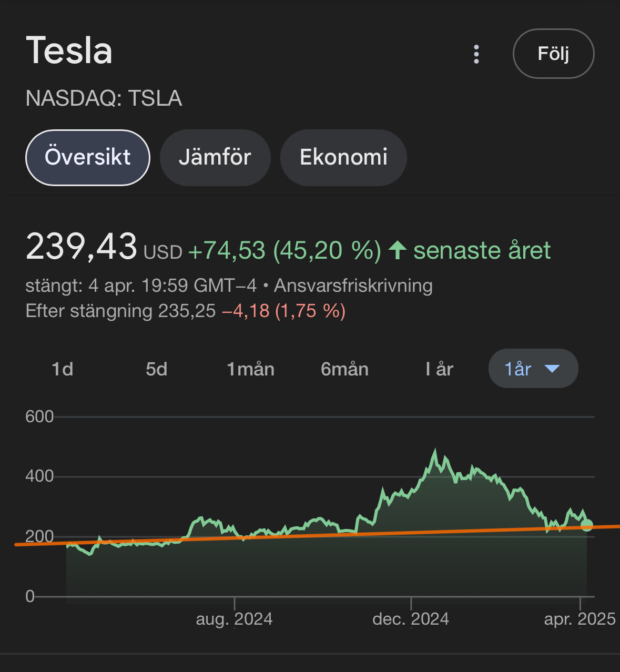Open the three-dot more options menu

pos(476,54)
